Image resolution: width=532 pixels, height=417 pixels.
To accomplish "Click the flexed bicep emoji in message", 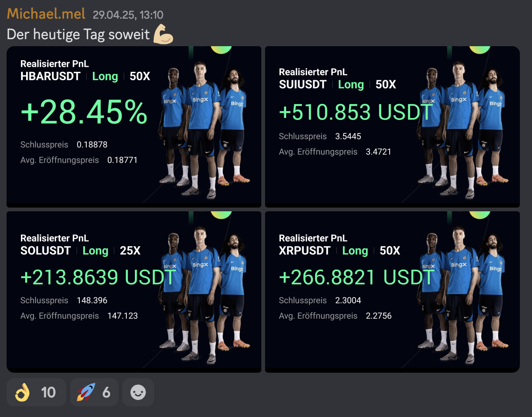I will (x=163, y=34).
